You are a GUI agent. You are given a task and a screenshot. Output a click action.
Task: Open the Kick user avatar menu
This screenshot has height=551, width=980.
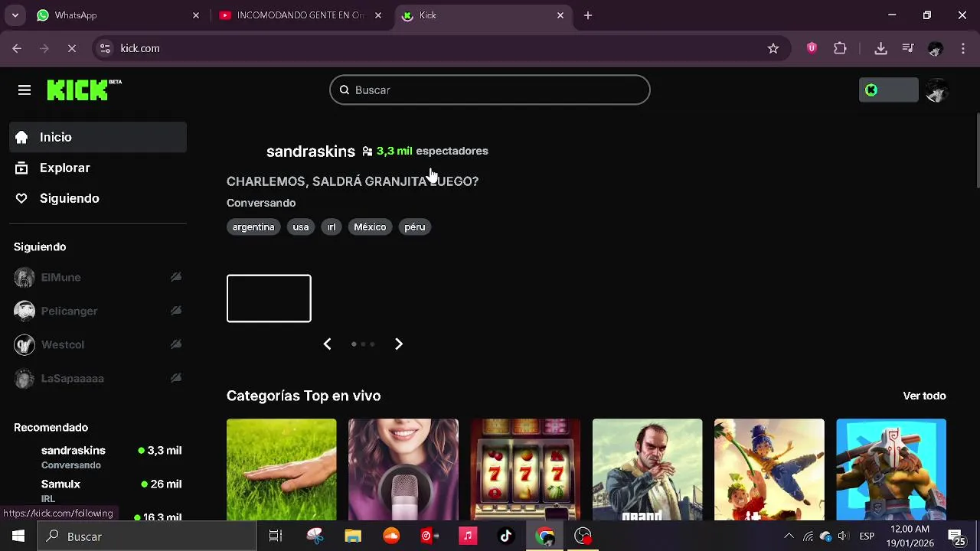[x=936, y=90]
